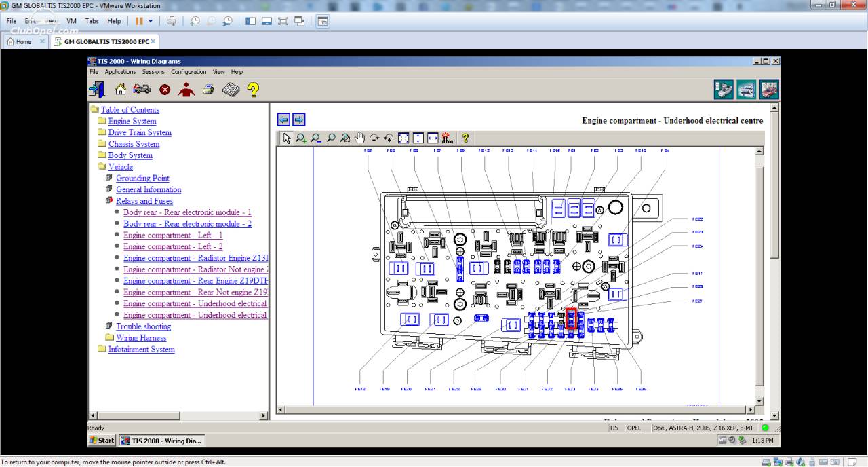Open Applications menu
Screen dimensions: 868x467
120,71
